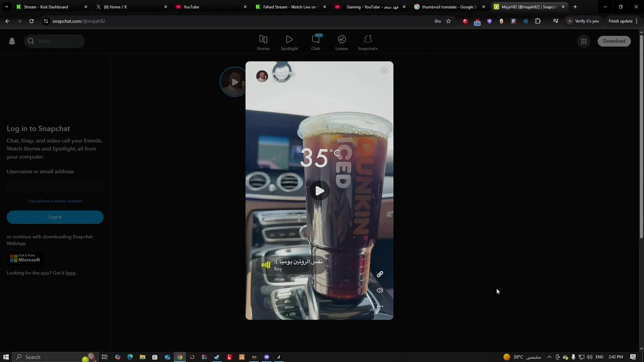This screenshot has width=644, height=362.
Task: Click the Download button
Action: 614,41
